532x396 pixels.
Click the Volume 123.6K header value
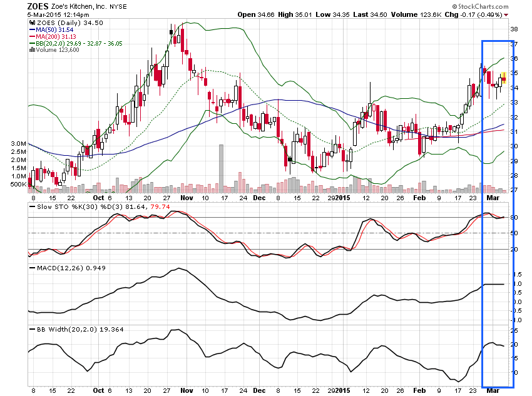point(416,14)
